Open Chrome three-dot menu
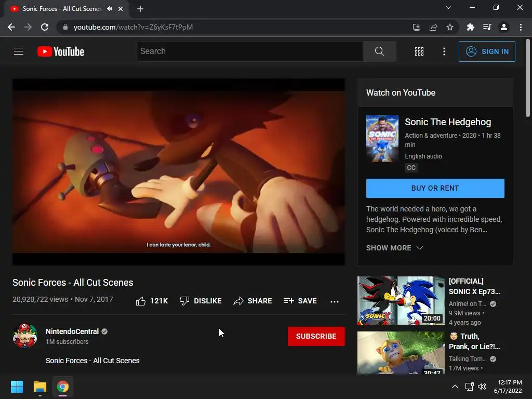Viewport: 532px width, 399px height. [x=521, y=27]
